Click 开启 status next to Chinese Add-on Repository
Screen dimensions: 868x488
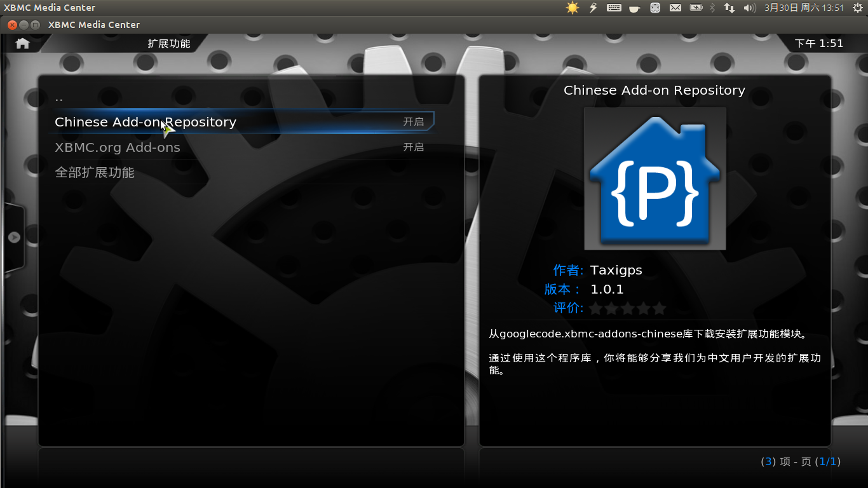pos(414,121)
